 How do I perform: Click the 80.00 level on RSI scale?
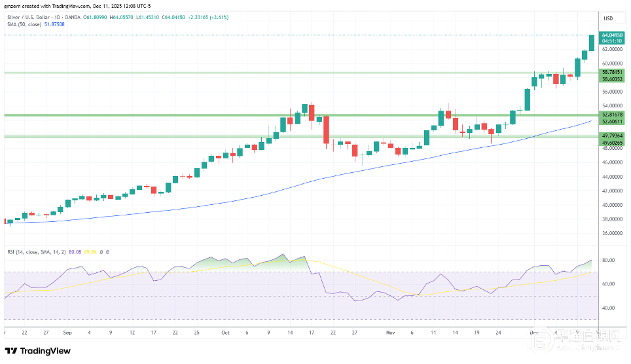pos(608,261)
